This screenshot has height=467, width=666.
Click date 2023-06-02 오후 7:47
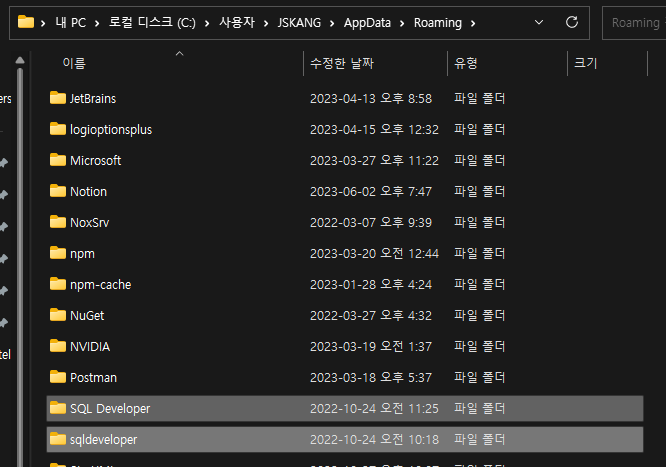[x=371, y=192]
